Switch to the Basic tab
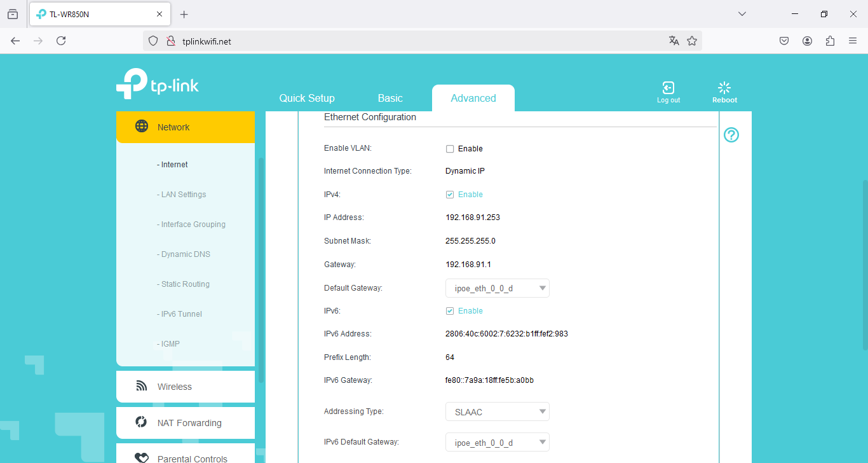Viewport: 868px width, 463px height. (x=390, y=98)
